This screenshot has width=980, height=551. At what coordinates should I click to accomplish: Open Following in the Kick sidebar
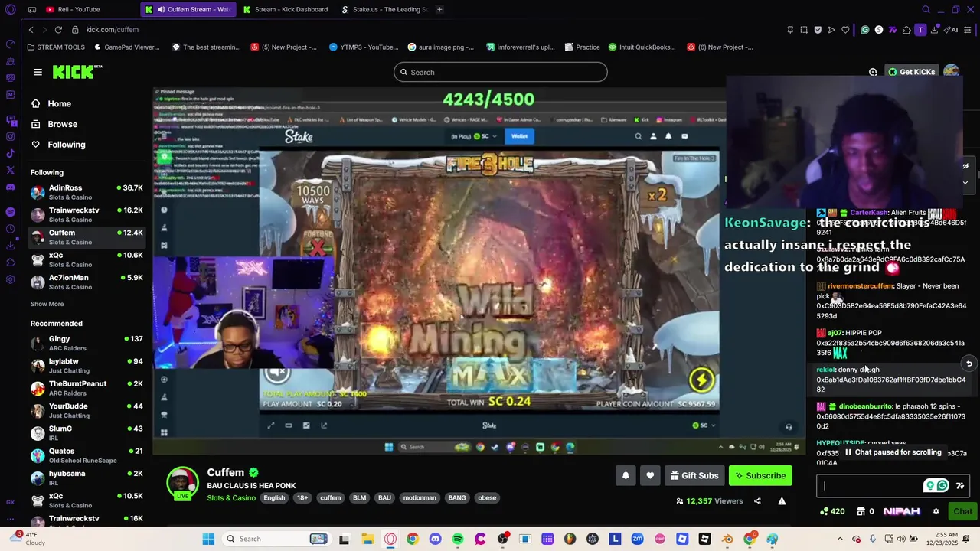[x=67, y=145]
